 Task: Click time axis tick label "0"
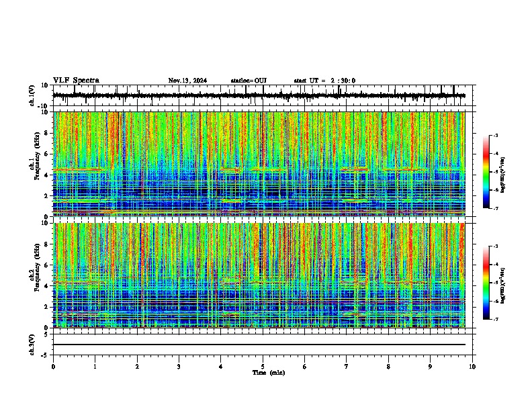(53, 367)
